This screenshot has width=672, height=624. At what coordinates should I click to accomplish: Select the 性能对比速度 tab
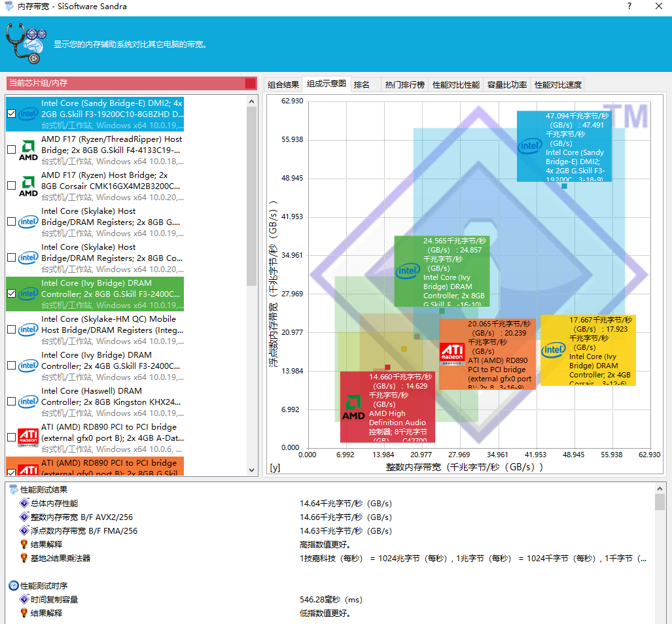tap(558, 84)
